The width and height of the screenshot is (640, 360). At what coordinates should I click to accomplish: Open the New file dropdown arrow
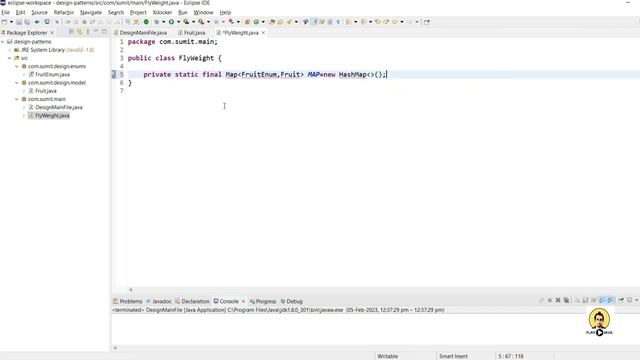[x=11, y=22]
